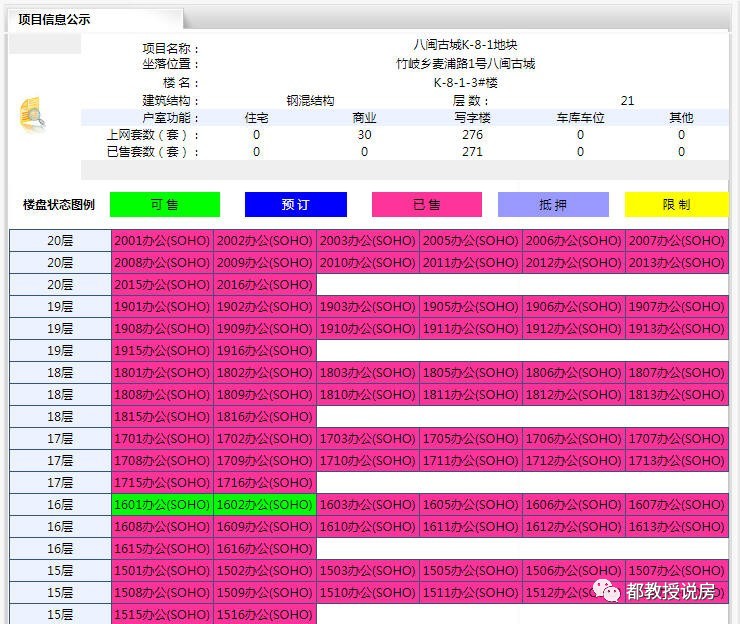The height and width of the screenshot is (624, 740).
Task: Open sold unit 2001办公(SOHO)
Action: click(162, 241)
